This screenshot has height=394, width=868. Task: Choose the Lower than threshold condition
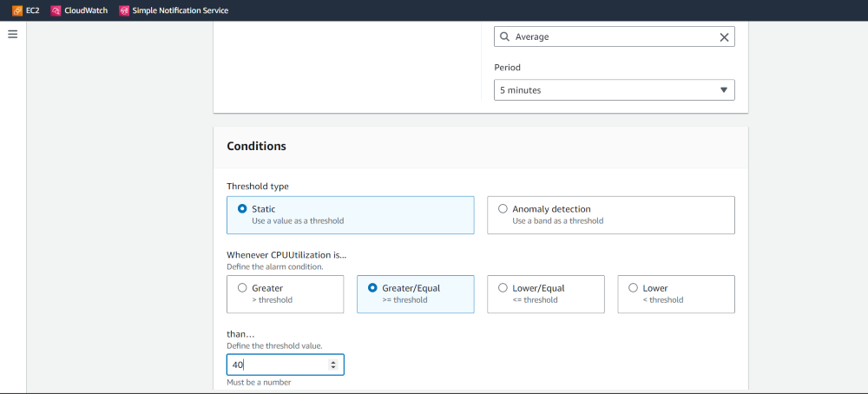(x=633, y=288)
